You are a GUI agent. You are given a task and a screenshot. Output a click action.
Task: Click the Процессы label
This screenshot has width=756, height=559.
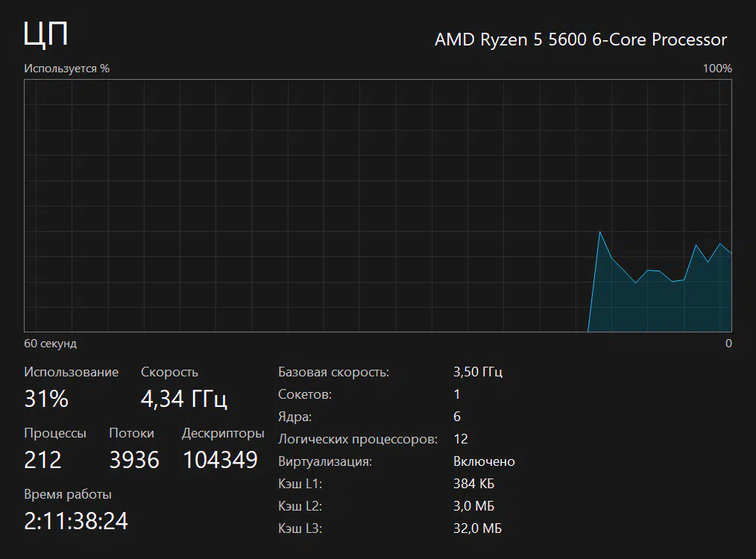point(55,433)
